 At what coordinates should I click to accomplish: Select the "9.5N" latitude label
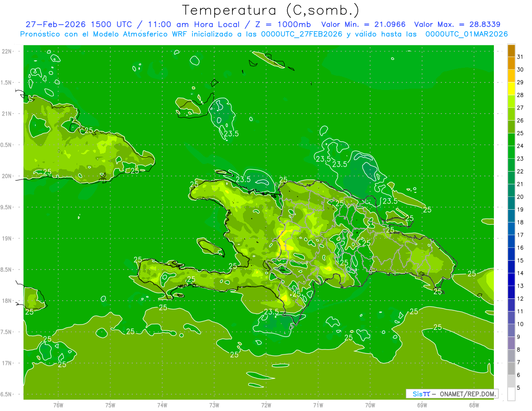(x=7, y=207)
